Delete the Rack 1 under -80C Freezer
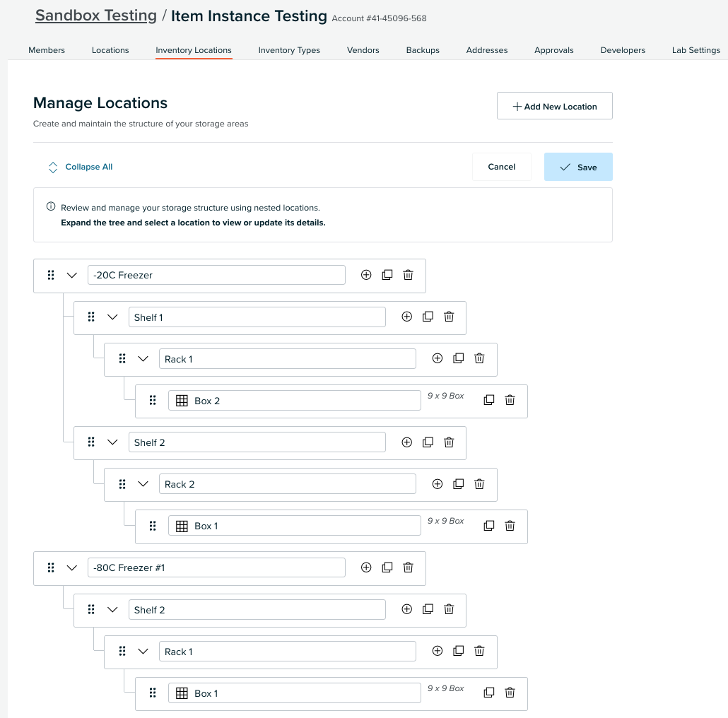This screenshot has height=718, width=728. point(479,651)
